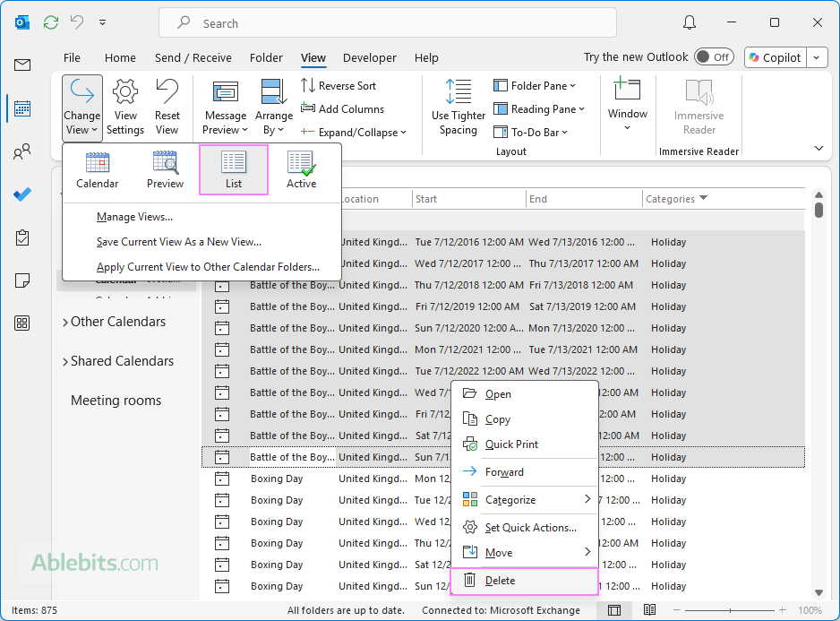Open the Calendar module in sidebar
Viewport: 840px width, 621px height.
click(x=22, y=108)
